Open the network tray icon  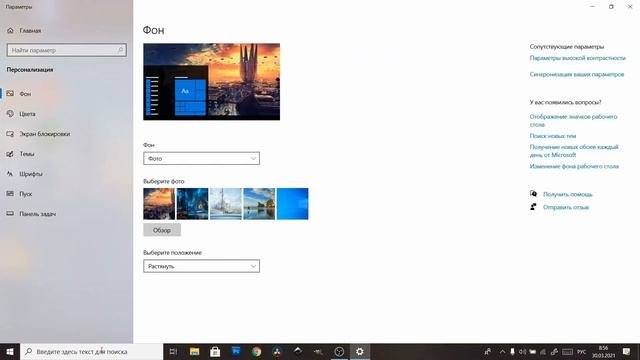[x=543, y=352]
